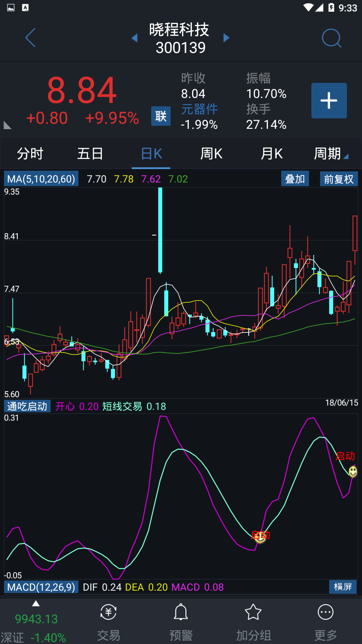Open the 元器件 sector link

click(199, 109)
